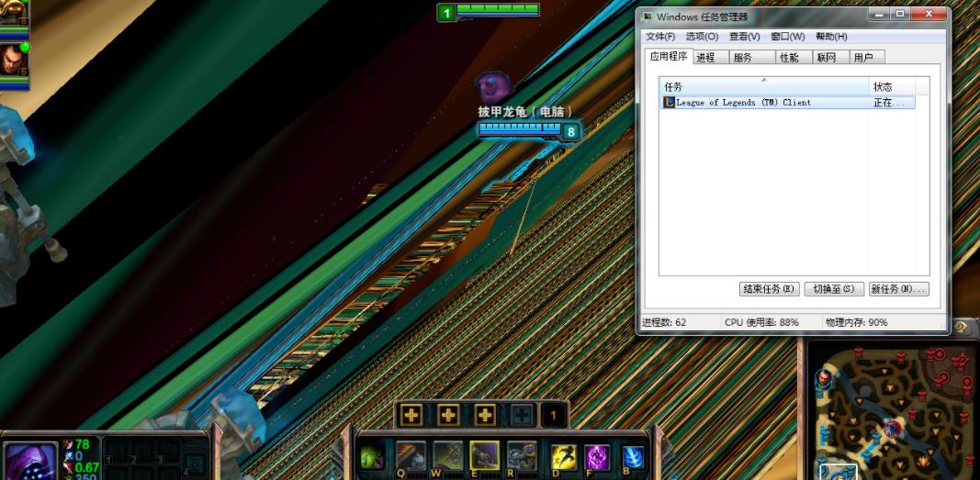Open the 选项(O) menu
Image resolution: width=980 pixels, height=480 pixels.
pyautogui.click(x=702, y=37)
